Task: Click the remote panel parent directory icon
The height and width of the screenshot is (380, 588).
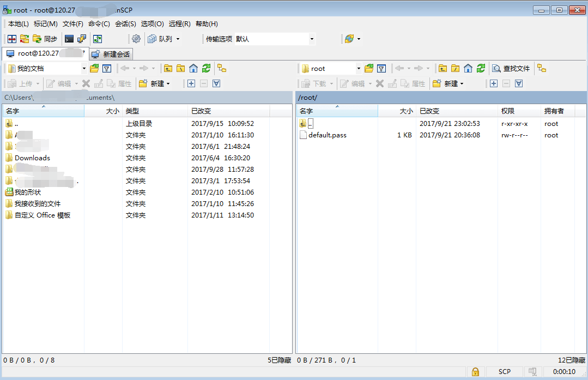Action: (442, 69)
